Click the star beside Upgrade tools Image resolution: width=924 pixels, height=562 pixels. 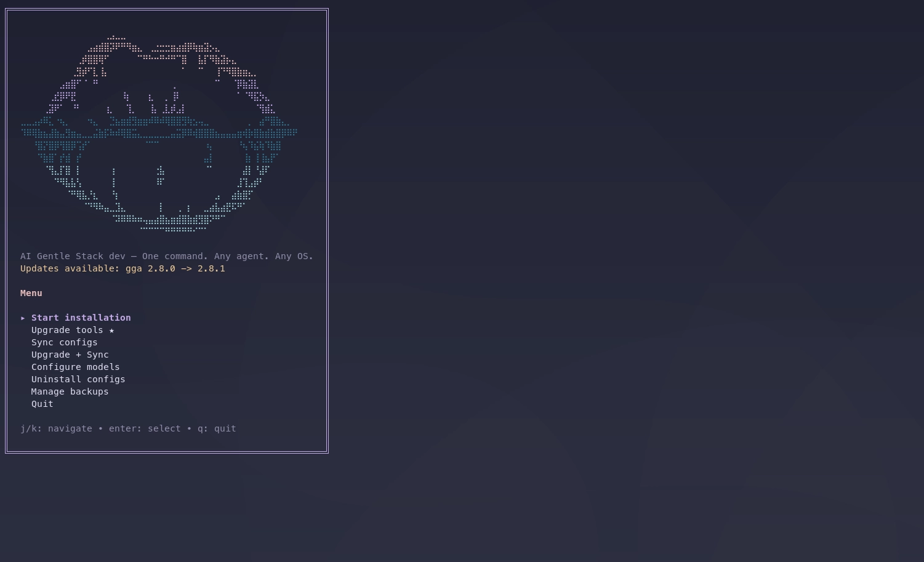point(111,331)
